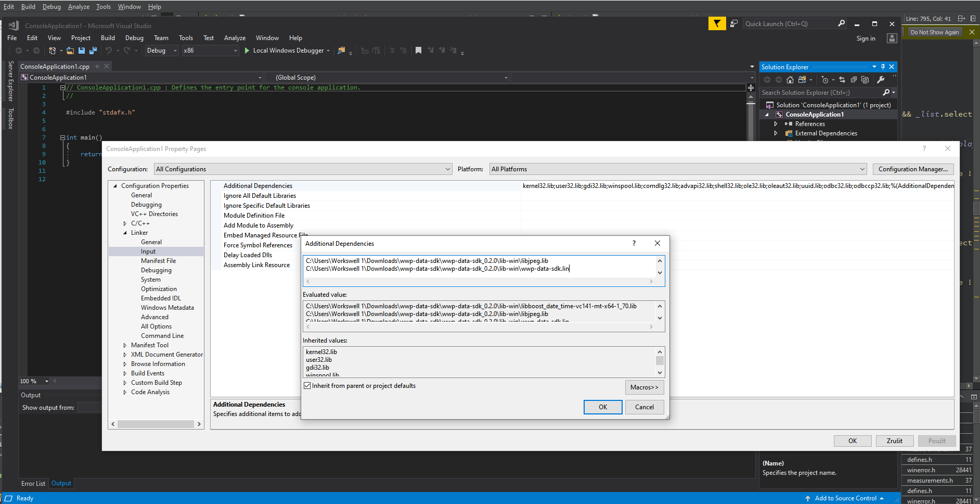Click Cancel in Additional Dependencies dialog
980x504 pixels.
(644, 407)
